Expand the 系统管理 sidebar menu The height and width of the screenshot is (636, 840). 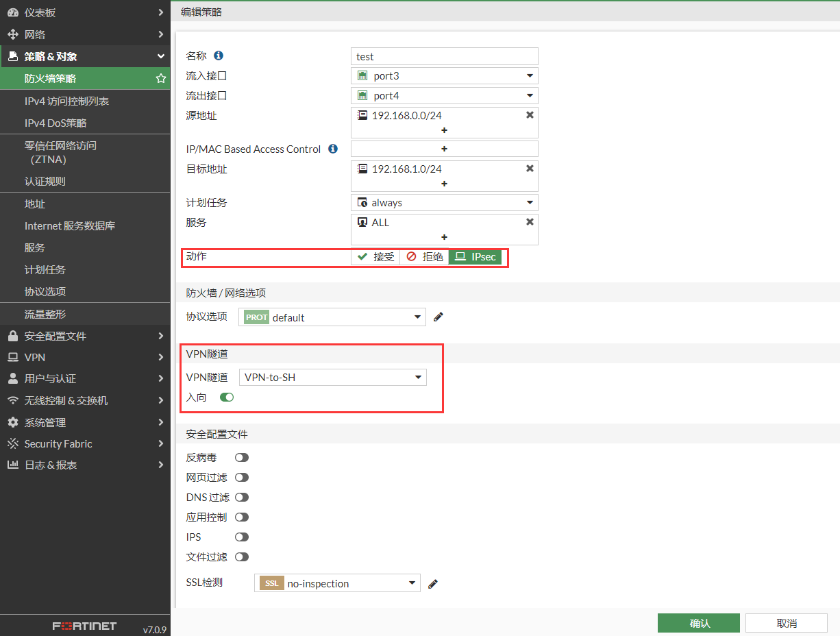(85, 422)
